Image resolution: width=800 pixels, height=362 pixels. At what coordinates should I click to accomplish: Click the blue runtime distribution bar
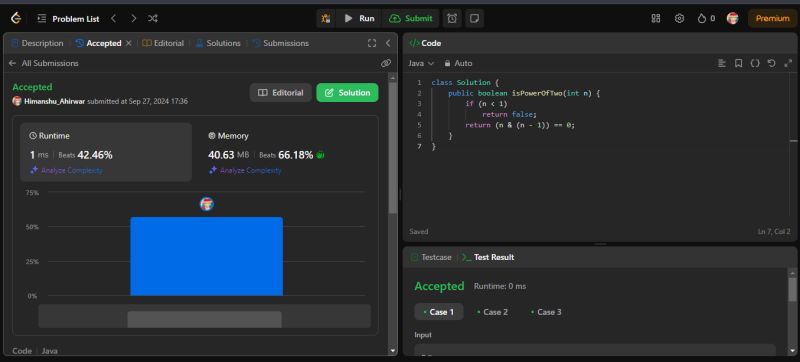(207, 256)
